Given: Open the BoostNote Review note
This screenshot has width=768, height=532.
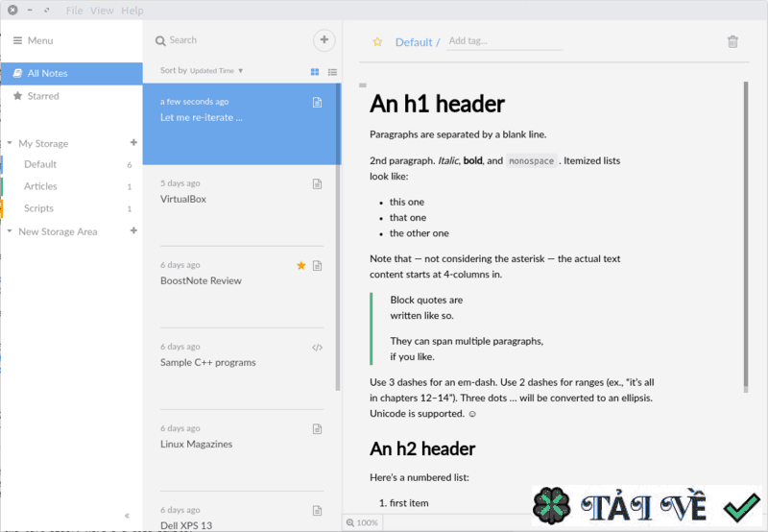Looking at the screenshot, I should 239,287.
